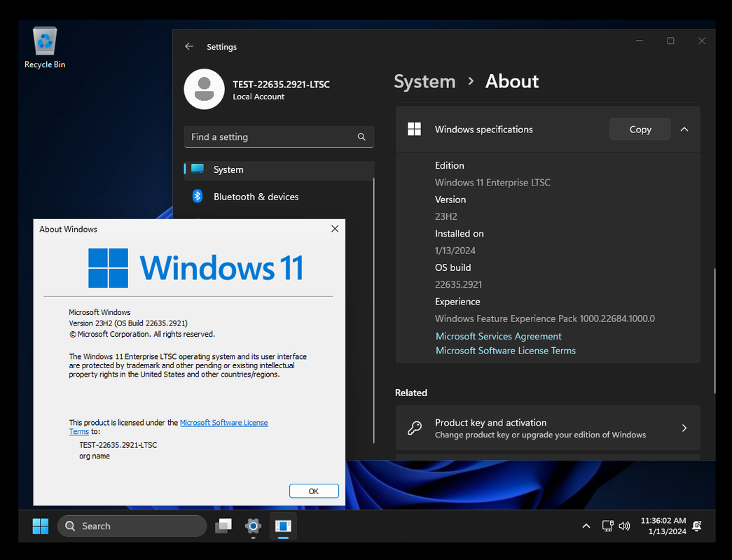Close the Settings window
The width and height of the screenshot is (732, 560).
tap(702, 41)
